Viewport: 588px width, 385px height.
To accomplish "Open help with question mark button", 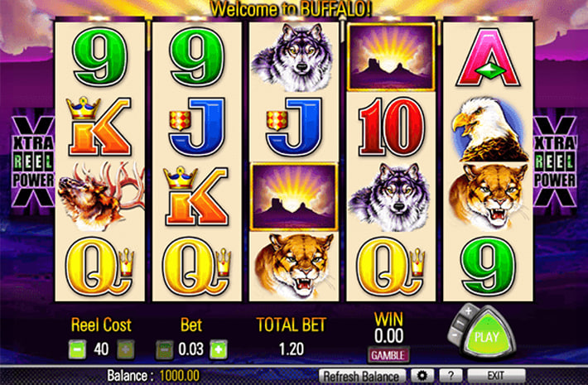I will point(451,376).
